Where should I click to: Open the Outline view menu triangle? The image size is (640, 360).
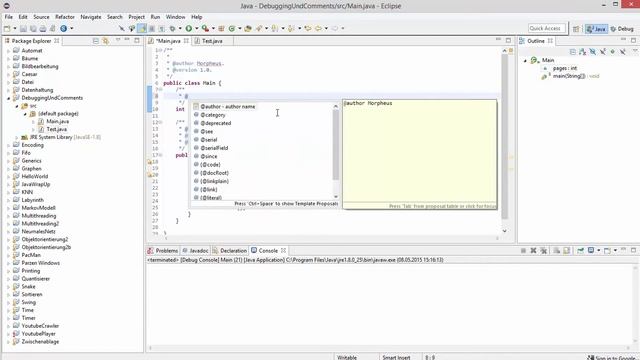635,51
